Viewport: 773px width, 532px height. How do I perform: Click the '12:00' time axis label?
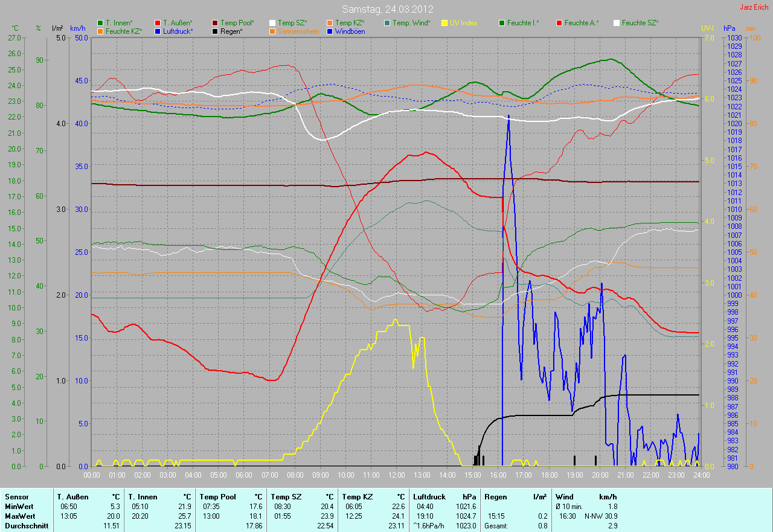[396, 475]
